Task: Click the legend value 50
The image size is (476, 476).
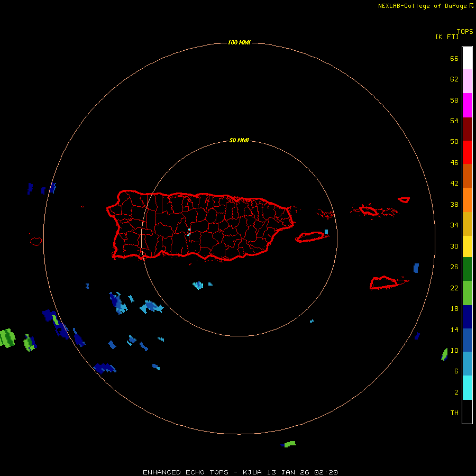Action: click(x=454, y=141)
